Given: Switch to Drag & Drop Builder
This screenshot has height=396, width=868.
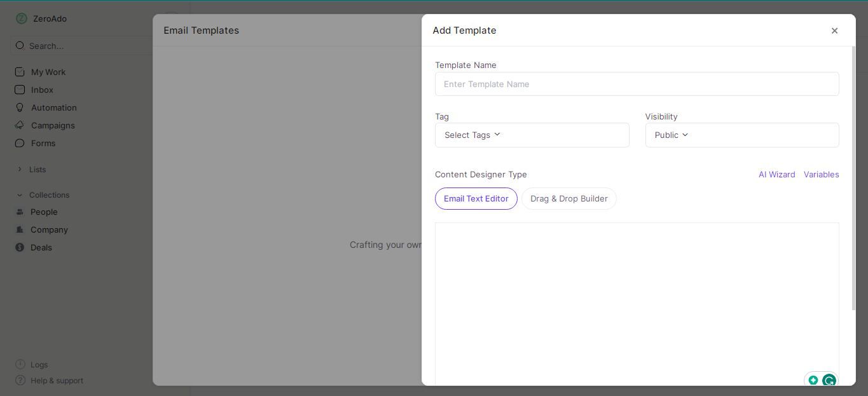Looking at the screenshot, I should click(569, 198).
